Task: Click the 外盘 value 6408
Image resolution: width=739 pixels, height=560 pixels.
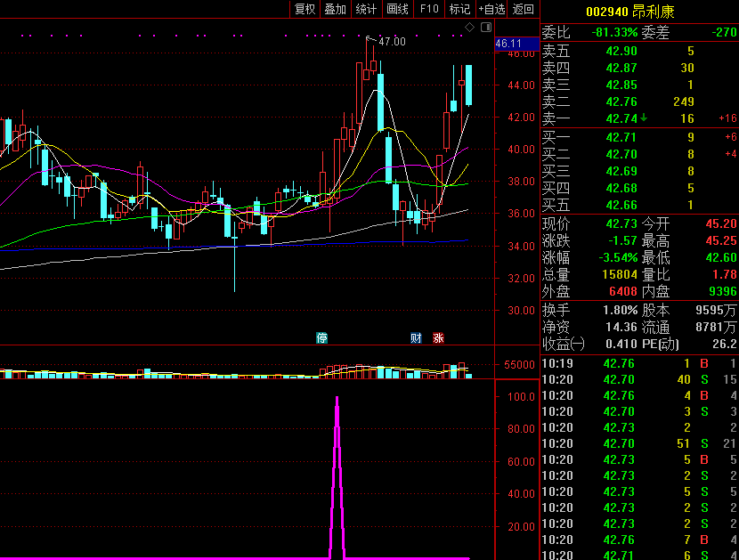Action: [623, 291]
